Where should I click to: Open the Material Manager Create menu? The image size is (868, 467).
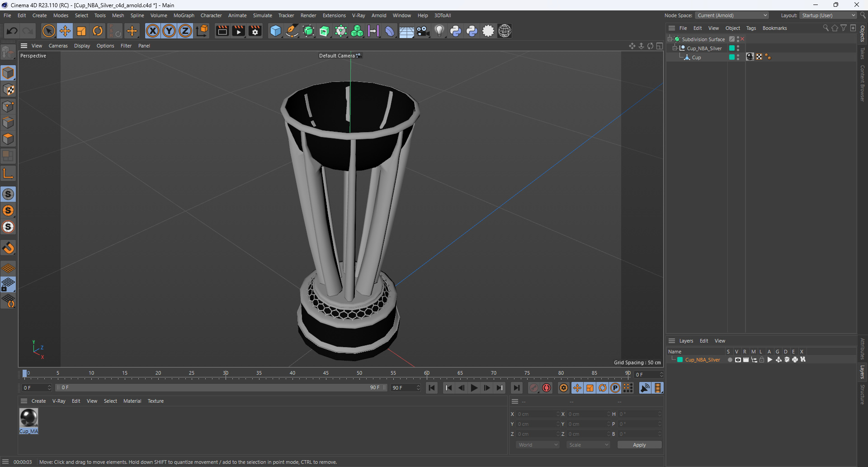tap(38, 401)
